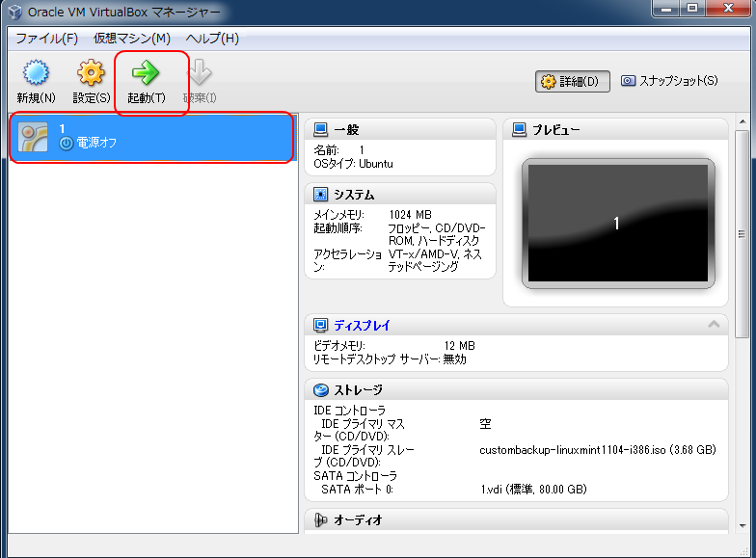Click the 起動順序 boot order value
Viewport: 756px width, 558px height.
point(436,234)
